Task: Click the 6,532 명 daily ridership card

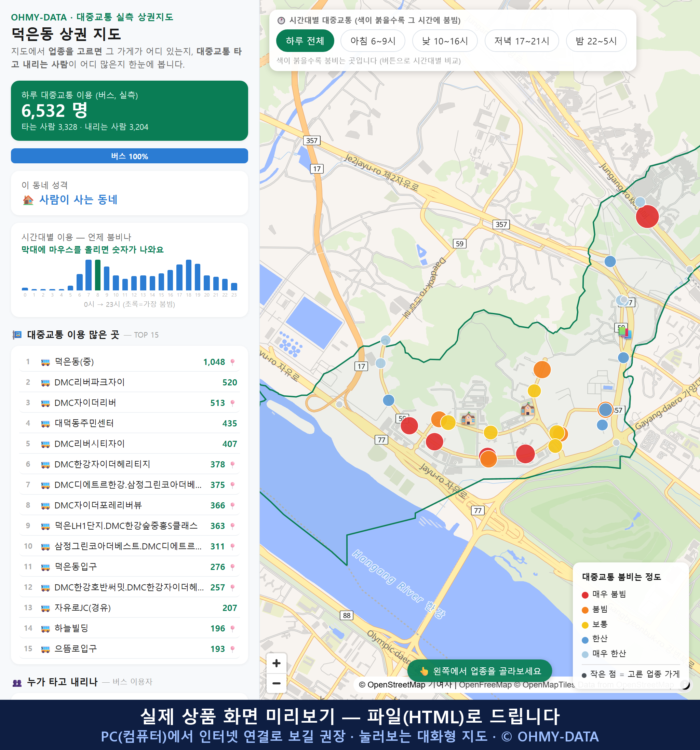Action: click(x=130, y=111)
